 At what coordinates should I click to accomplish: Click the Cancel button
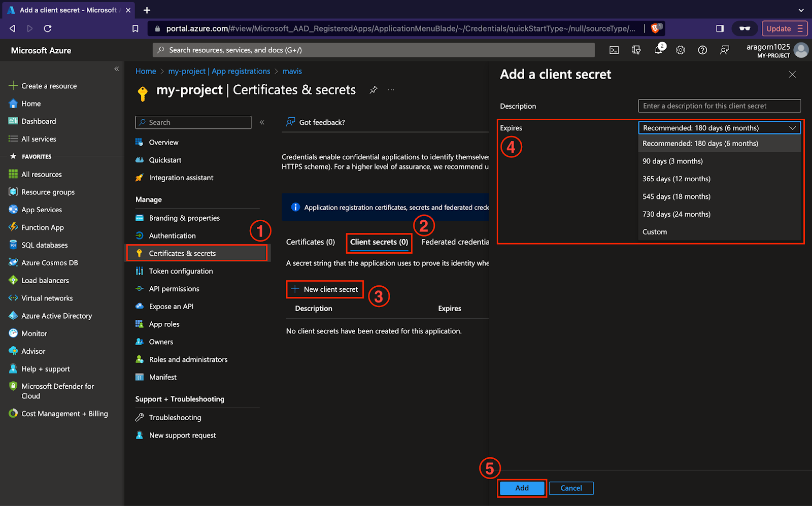pos(571,488)
